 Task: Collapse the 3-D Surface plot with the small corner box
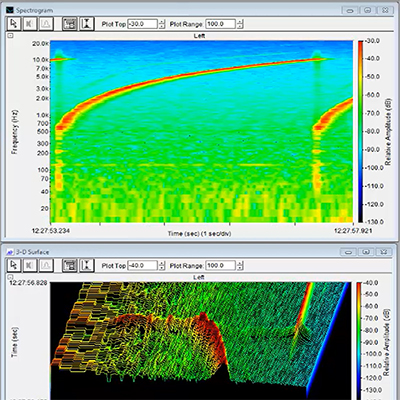(x=10, y=277)
